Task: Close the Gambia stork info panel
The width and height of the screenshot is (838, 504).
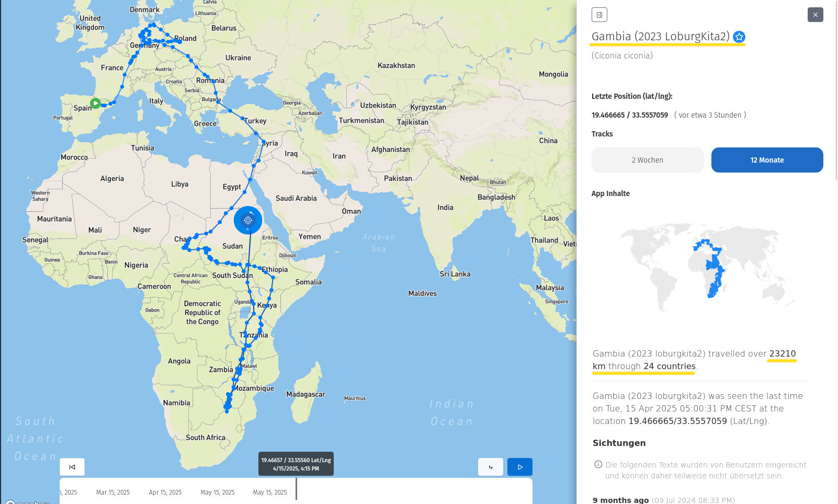Action: click(815, 15)
